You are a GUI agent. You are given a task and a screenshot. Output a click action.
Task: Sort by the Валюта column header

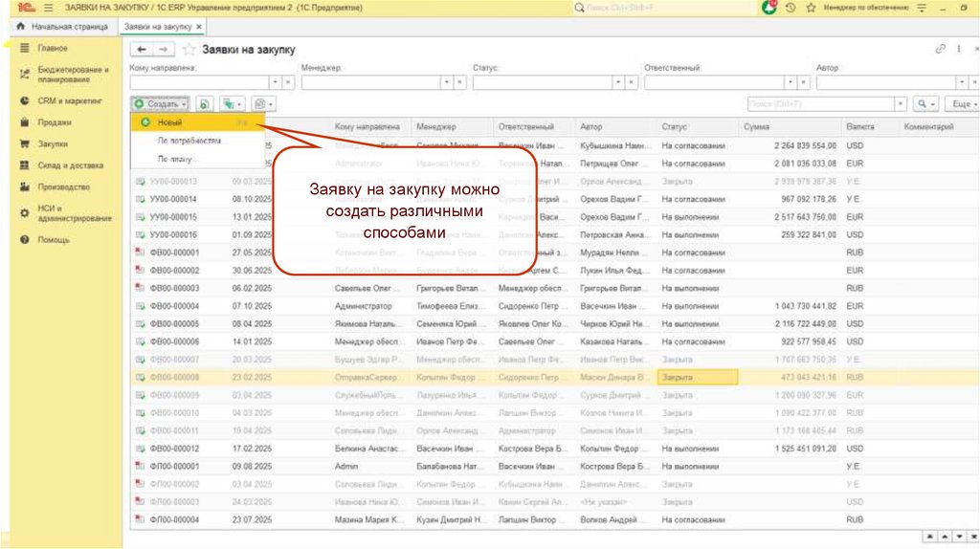coord(870,126)
